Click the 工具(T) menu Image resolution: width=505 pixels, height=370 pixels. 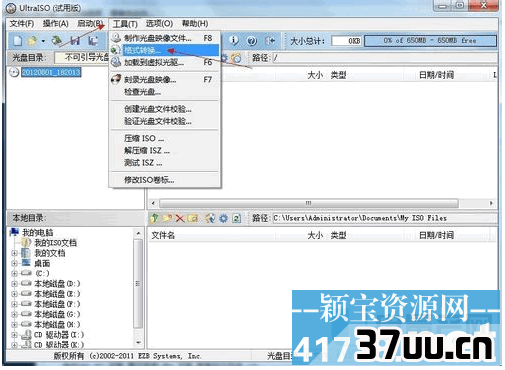[x=125, y=24]
